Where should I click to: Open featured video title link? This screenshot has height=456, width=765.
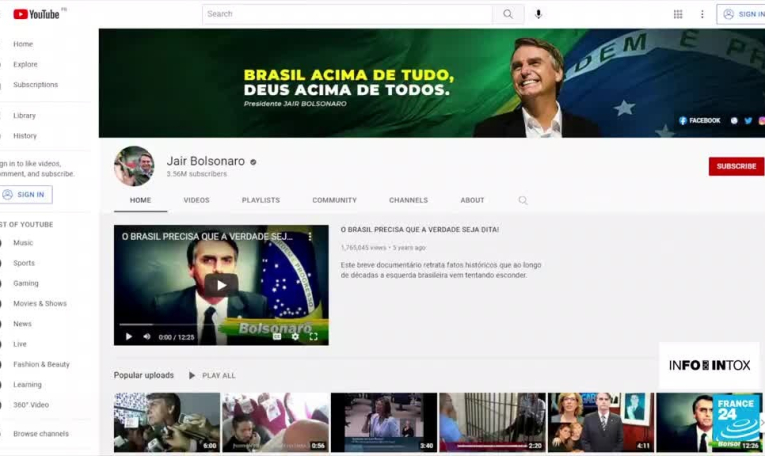420,230
